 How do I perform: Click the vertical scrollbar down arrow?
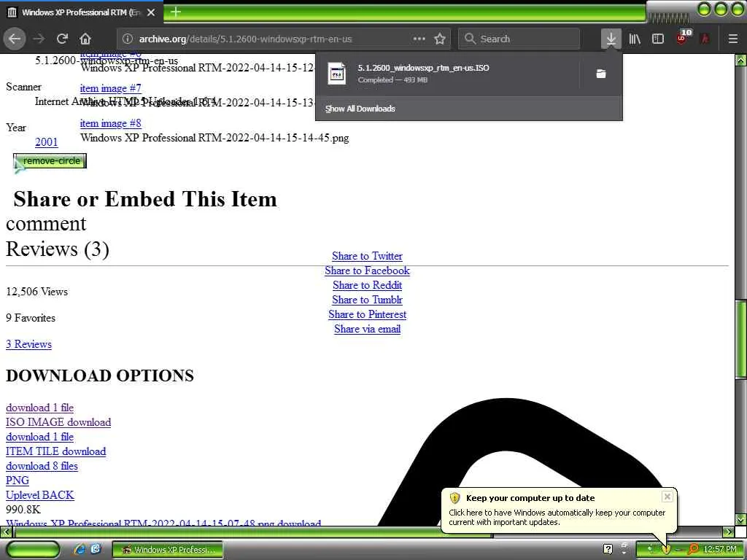[x=740, y=519]
